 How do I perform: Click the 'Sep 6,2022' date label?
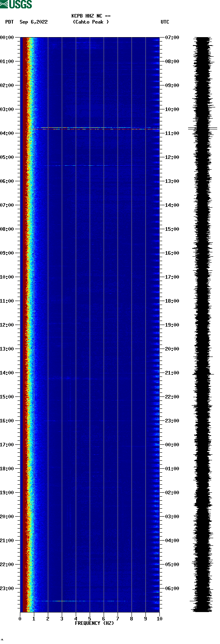33,22
